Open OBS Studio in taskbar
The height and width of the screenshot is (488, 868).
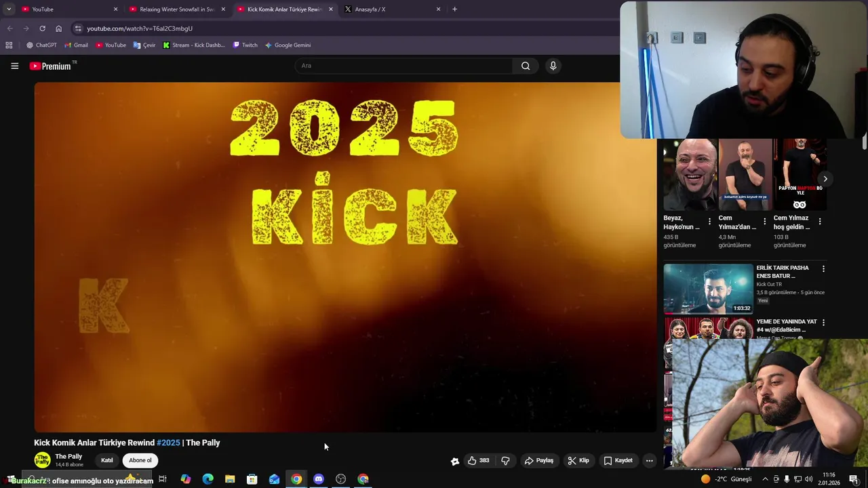[341, 479]
